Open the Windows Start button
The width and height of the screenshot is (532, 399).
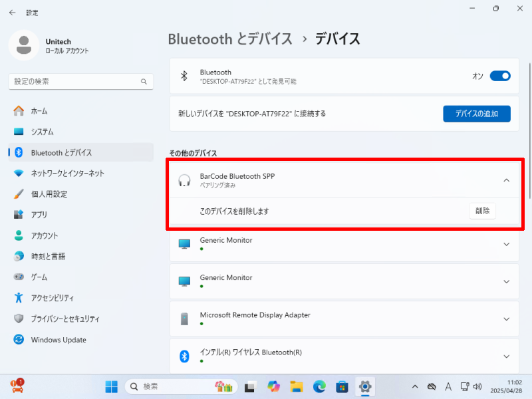tap(111, 386)
